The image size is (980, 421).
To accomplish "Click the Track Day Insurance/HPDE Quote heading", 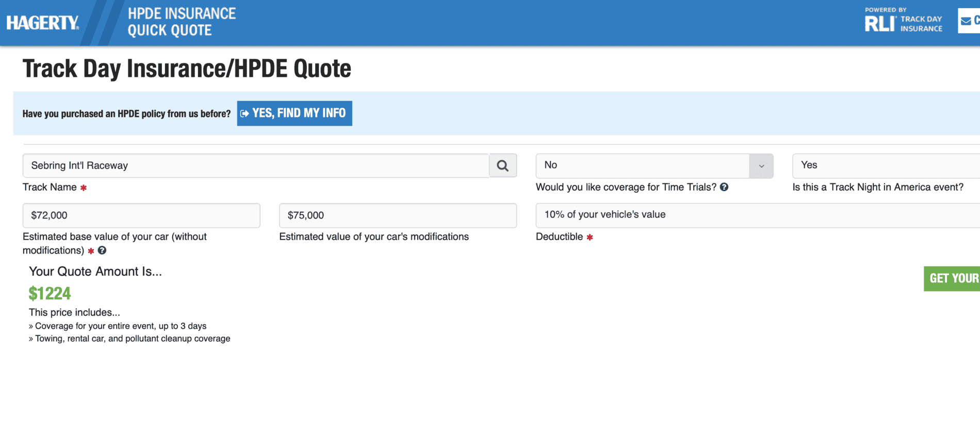I will (187, 69).
